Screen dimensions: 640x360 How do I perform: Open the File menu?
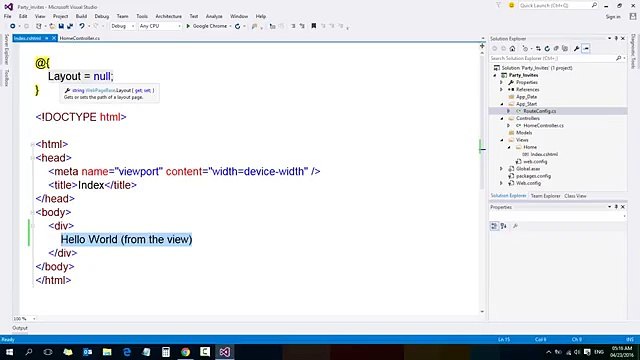click(7, 16)
